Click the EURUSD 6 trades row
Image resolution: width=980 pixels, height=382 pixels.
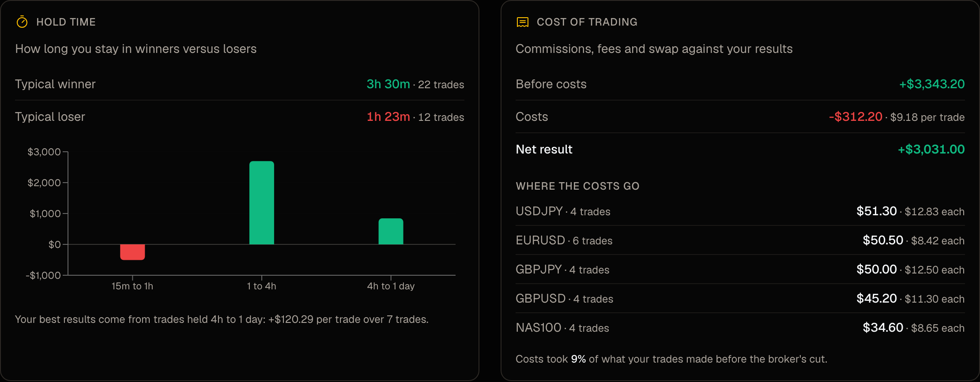click(x=740, y=240)
